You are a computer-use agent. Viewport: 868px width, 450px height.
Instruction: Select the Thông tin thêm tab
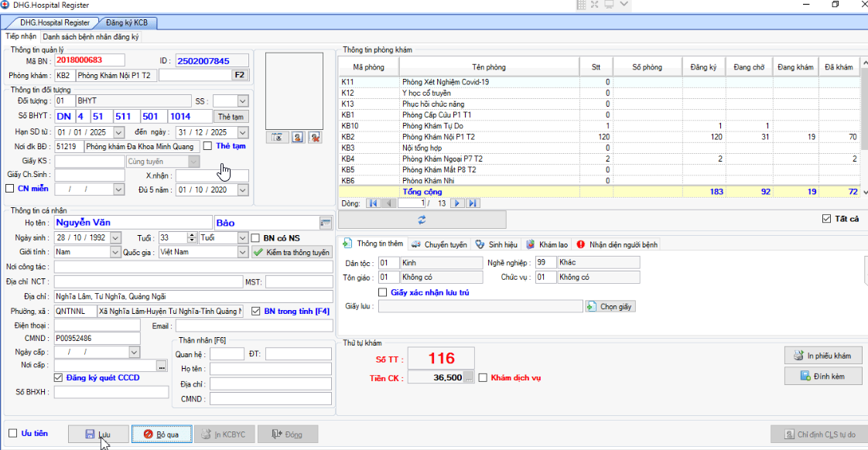[x=373, y=244]
